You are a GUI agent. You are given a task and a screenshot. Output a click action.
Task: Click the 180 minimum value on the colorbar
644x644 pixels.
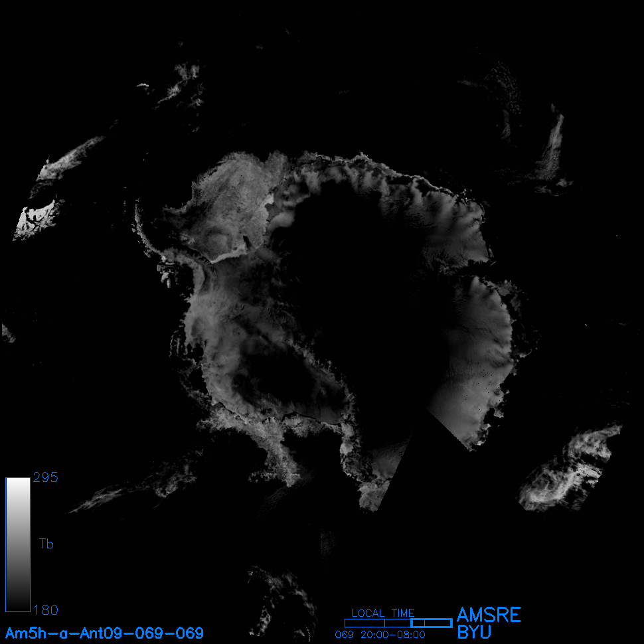click(x=46, y=609)
